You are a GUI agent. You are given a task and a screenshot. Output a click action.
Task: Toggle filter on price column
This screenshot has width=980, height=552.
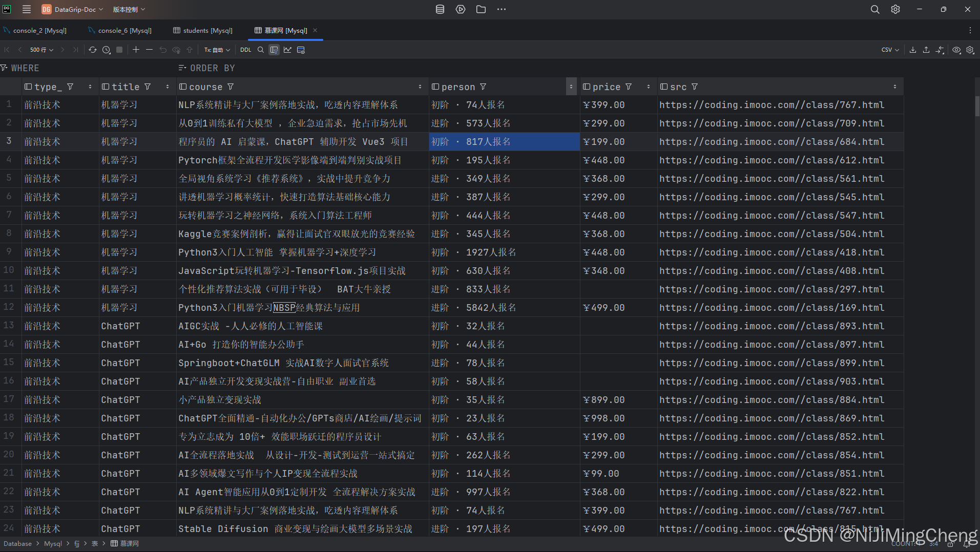pos(629,87)
